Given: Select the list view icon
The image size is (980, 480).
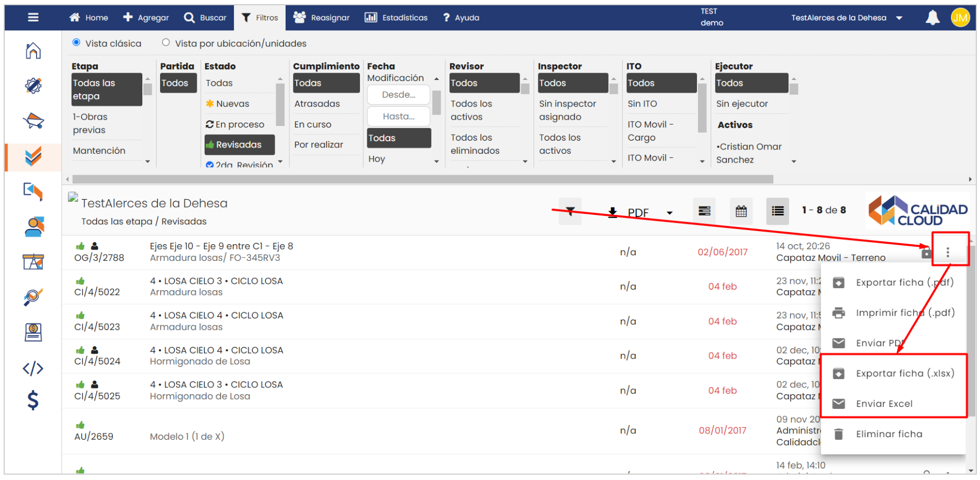Looking at the screenshot, I should click(x=778, y=211).
